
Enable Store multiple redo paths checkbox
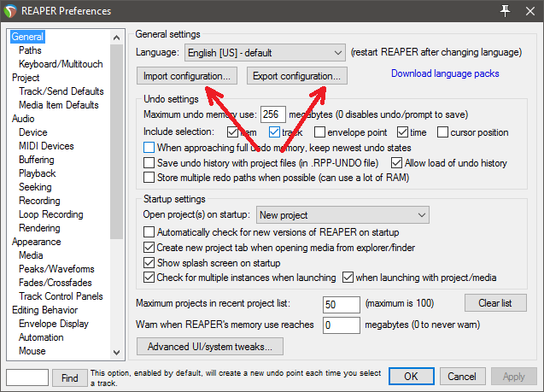point(149,178)
